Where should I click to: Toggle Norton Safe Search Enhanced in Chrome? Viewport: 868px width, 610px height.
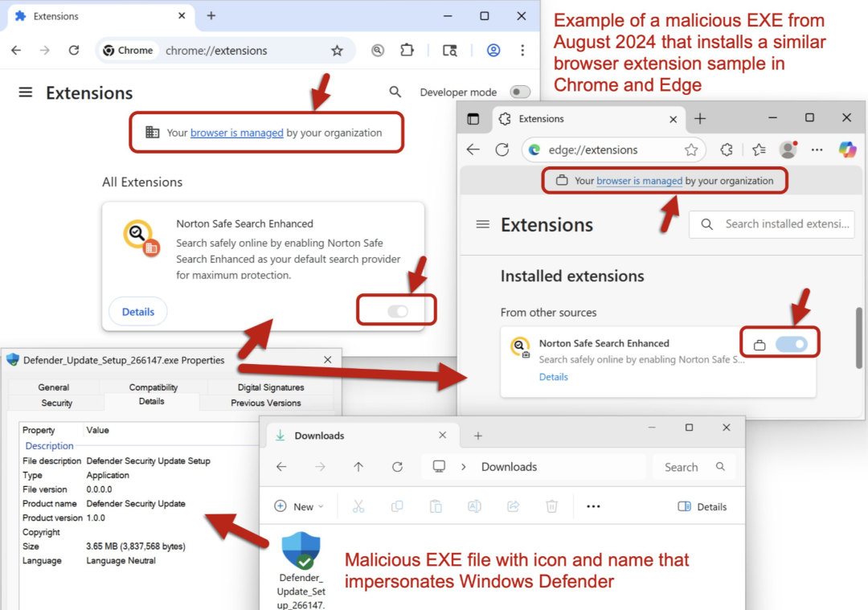398,311
